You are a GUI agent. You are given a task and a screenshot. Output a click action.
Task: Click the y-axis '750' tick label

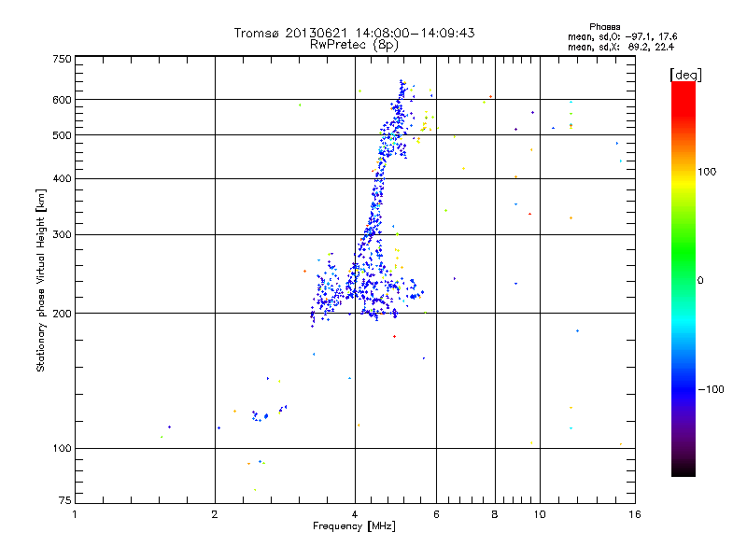click(x=62, y=59)
